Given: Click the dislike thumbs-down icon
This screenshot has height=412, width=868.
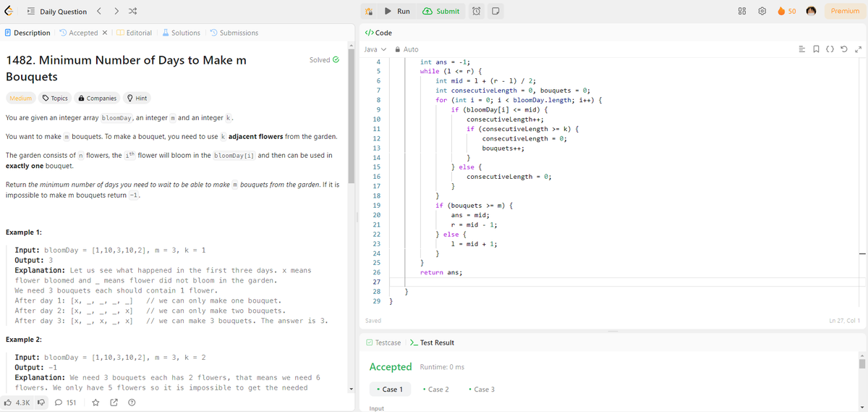Looking at the screenshot, I should (41, 402).
